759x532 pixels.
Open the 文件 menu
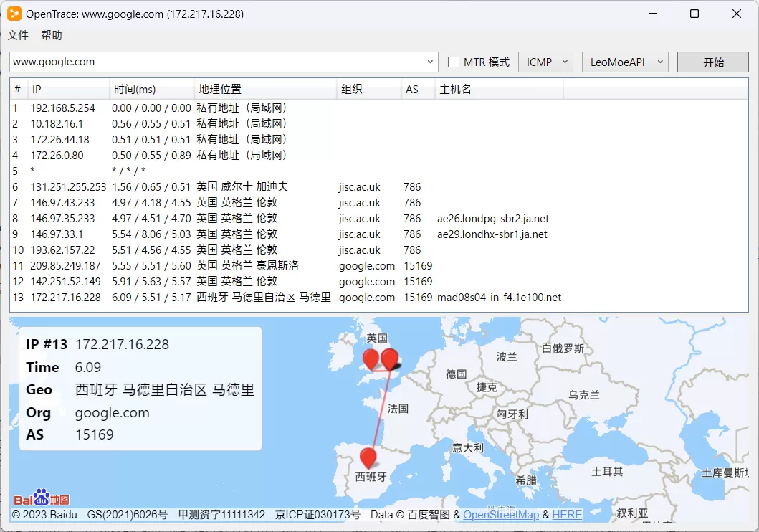click(18, 34)
